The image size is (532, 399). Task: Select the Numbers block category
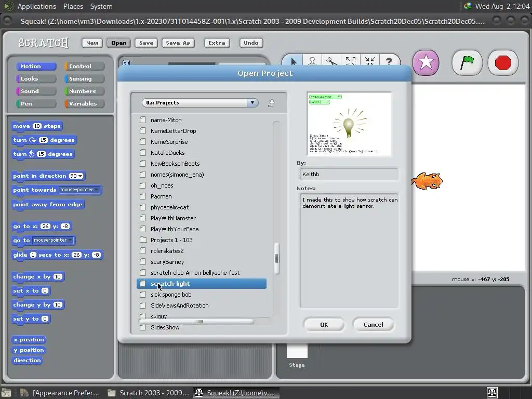(85, 91)
